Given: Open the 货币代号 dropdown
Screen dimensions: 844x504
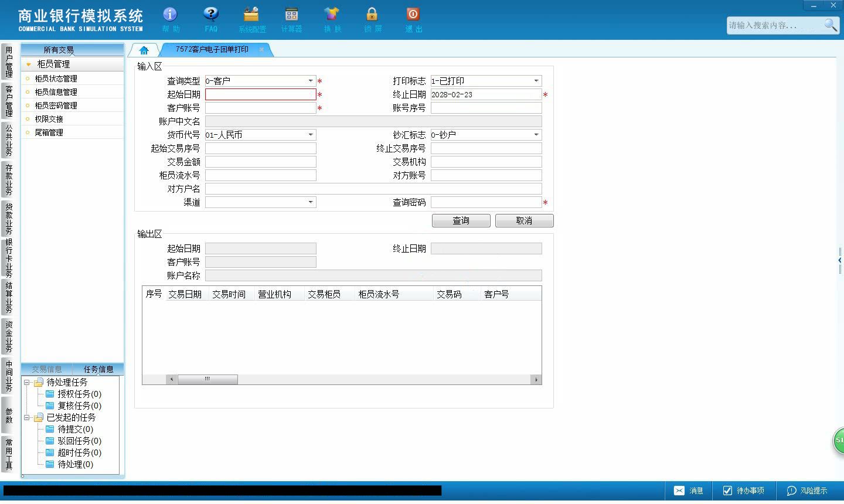Looking at the screenshot, I should [311, 135].
